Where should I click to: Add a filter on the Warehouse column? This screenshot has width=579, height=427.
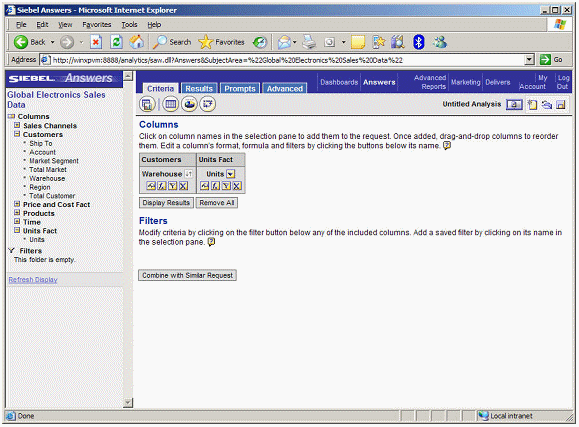click(x=172, y=186)
